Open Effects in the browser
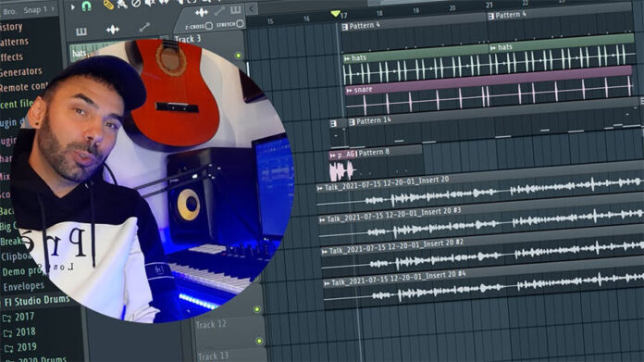Screen dimensions: 644x362 pyautogui.click(x=11, y=56)
